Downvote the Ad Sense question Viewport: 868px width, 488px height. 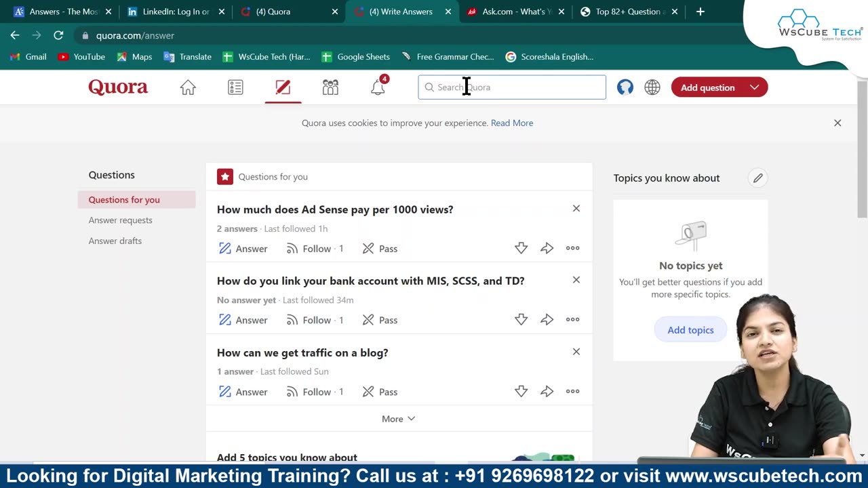point(521,248)
